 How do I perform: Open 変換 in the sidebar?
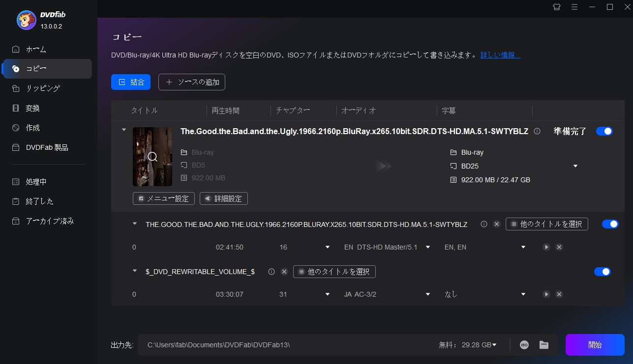pyautogui.click(x=47, y=108)
